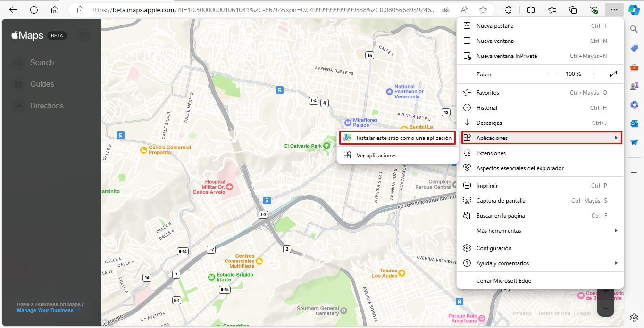Select Buscar en la página

(540, 216)
